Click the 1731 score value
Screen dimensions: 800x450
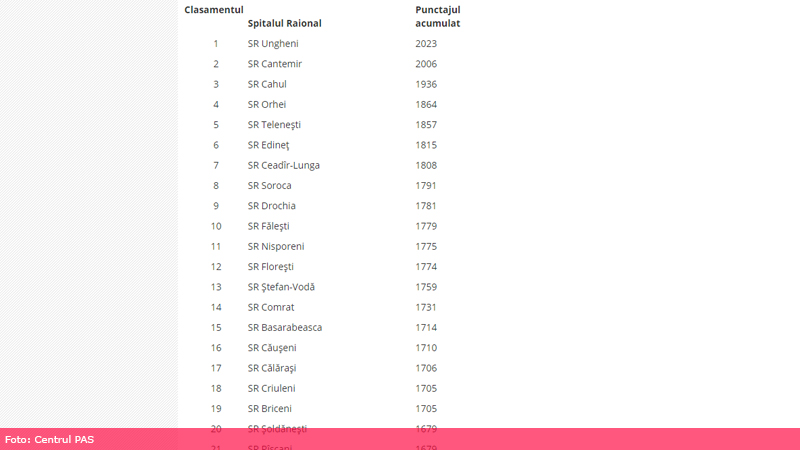(426, 307)
